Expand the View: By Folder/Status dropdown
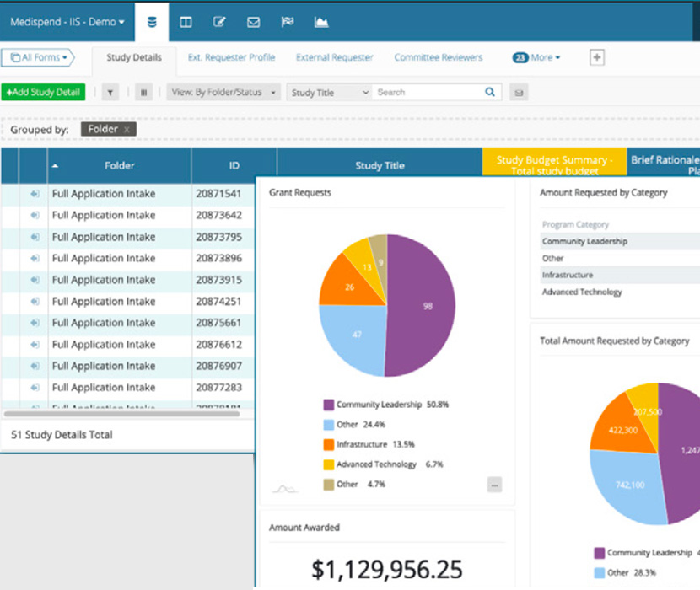 223,93
